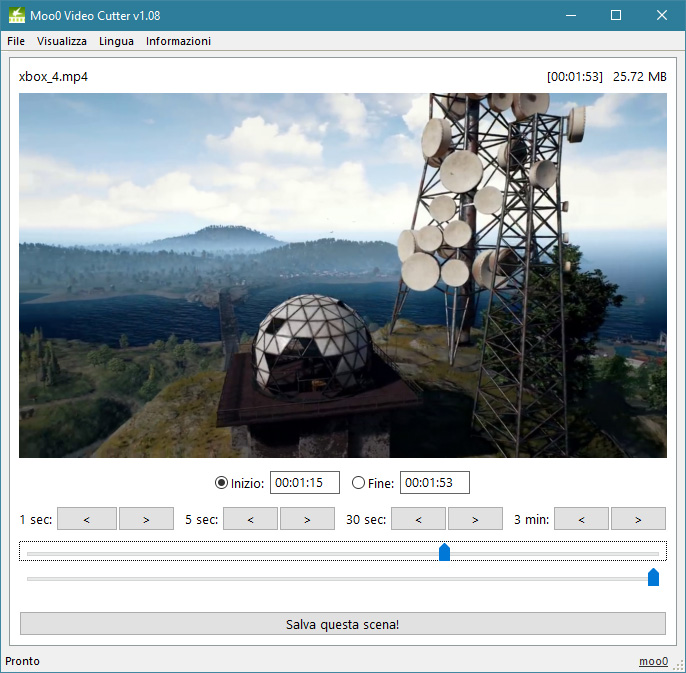
Task: Click the Moo0 app icon in title bar
Action: click(17, 16)
